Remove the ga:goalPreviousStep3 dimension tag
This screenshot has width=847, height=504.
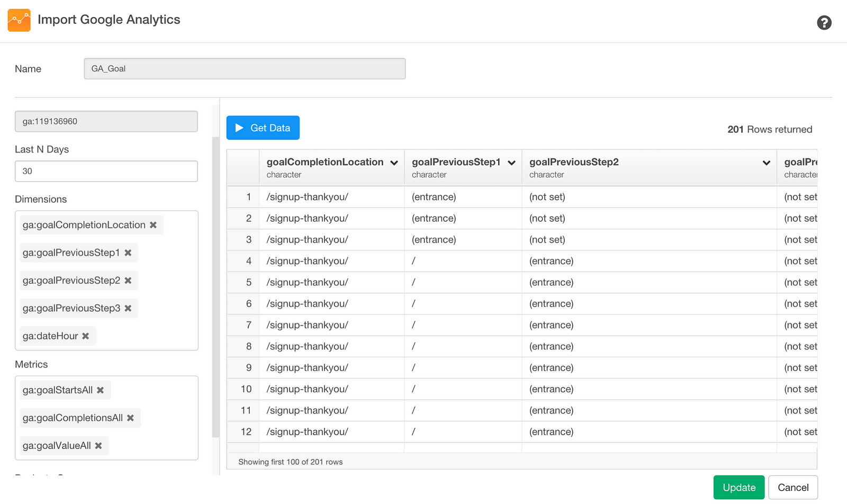tap(128, 308)
